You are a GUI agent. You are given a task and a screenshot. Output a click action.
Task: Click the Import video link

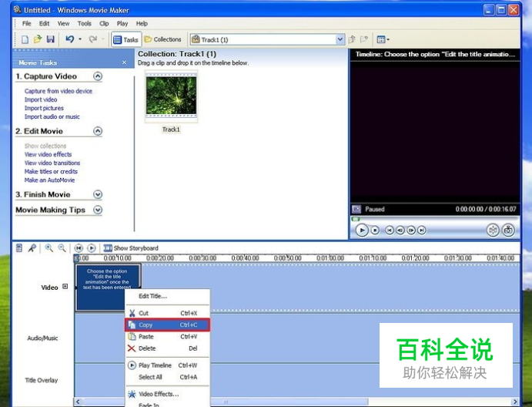(41, 99)
